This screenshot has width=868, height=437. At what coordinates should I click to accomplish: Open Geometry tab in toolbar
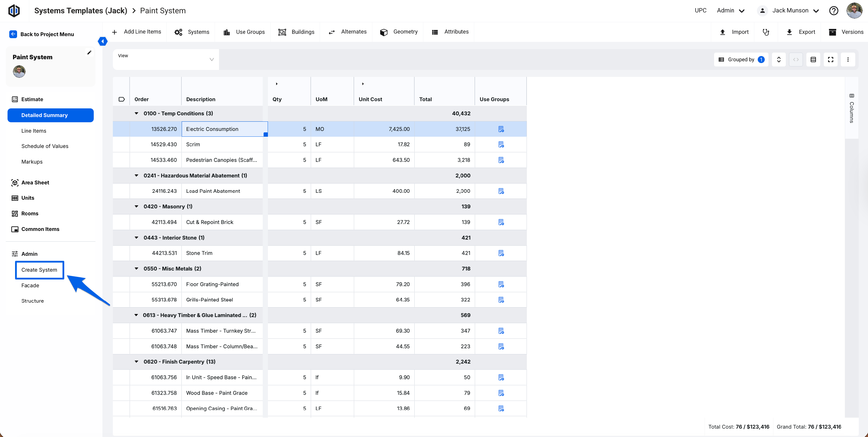tap(399, 32)
